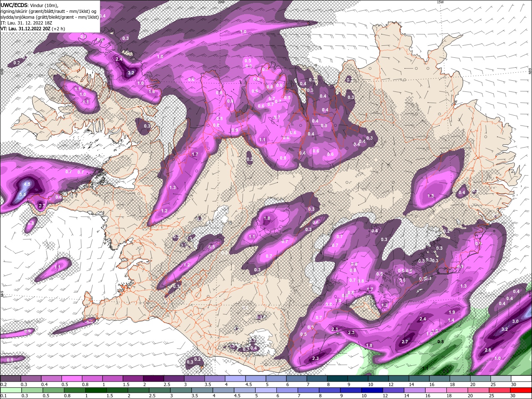Click the '1.5' value on the eastern purple patch
This screenshot has height=399, width=532.
pyautogui.click(x=431, y=196)
